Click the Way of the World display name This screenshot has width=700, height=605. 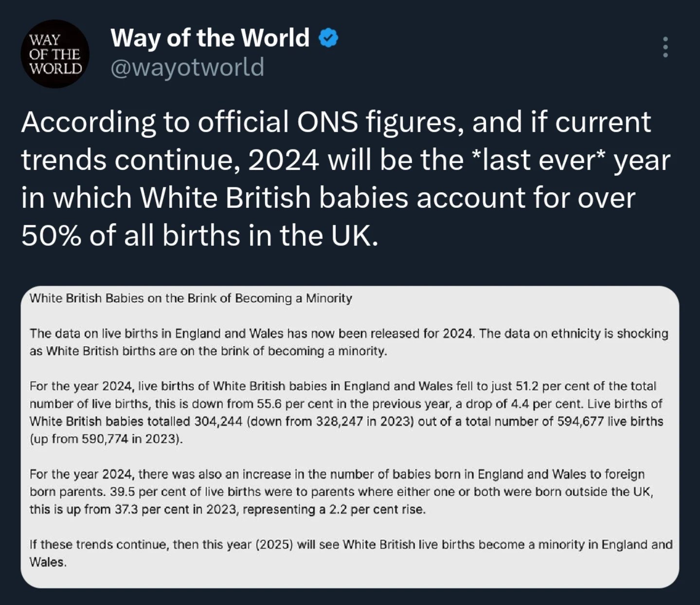[x=210, y=37]
